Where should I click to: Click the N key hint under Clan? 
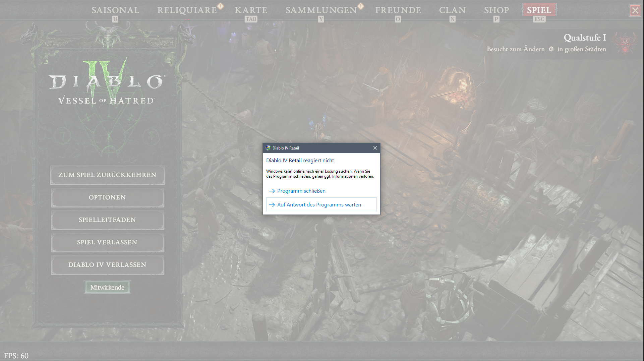click(x=452, y=19)
